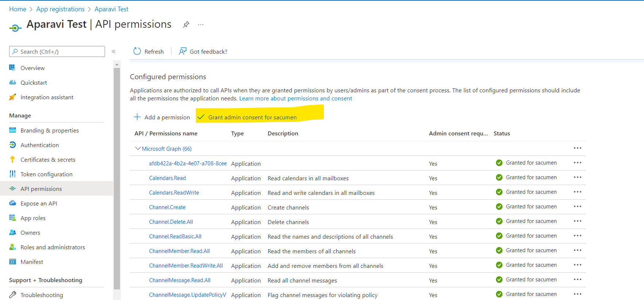Screen dimensions: 644x300
Task: Click the API / Permissions name column header
Action: click(x=166, y=133)
